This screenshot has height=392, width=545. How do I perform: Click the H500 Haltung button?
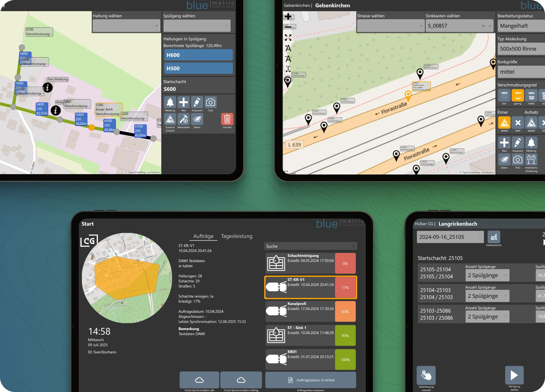198,68
